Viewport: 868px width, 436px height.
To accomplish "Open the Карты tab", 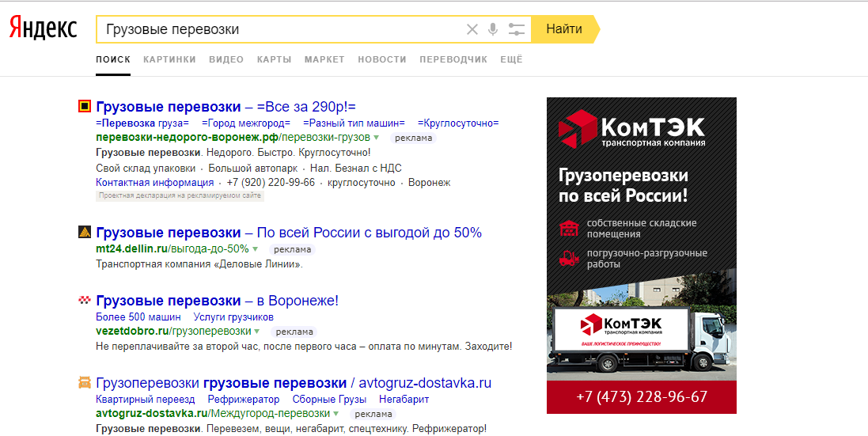I will 274,59.
